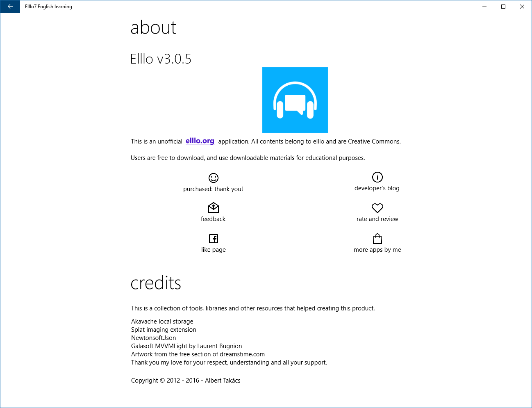Click the back arrow in the title bar
Image resolution: width=532 pixels, height=408 pixels.
10,7
